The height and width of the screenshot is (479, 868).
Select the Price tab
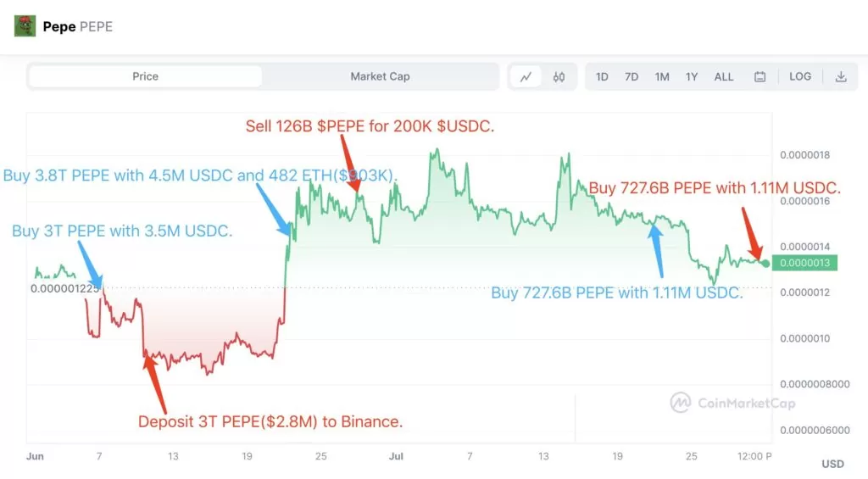pos(146,76)
